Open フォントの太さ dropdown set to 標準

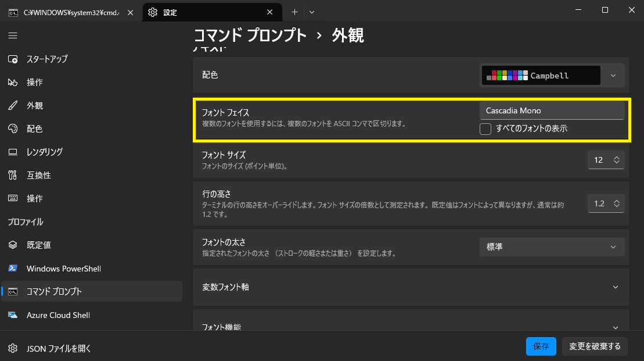point(552,247)
